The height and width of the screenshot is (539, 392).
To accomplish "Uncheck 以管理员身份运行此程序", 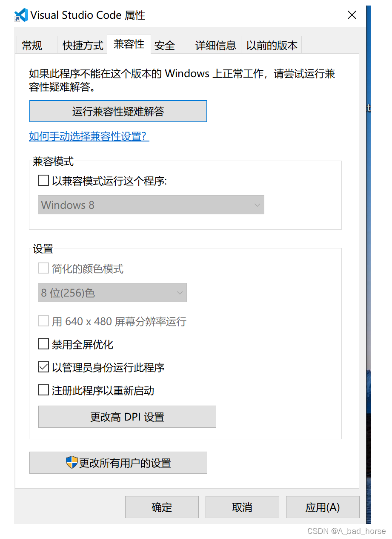I will tap(43, 367).
